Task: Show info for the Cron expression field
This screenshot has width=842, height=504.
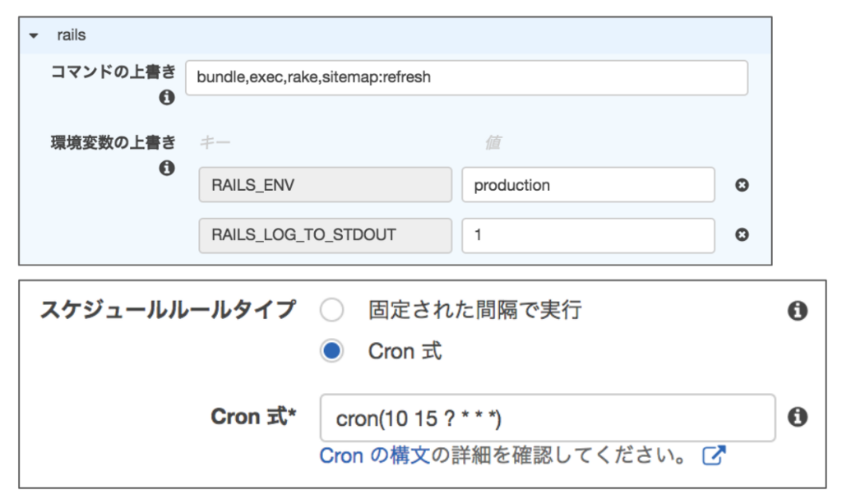Action: pyautogui.click(x=797, y=418)
